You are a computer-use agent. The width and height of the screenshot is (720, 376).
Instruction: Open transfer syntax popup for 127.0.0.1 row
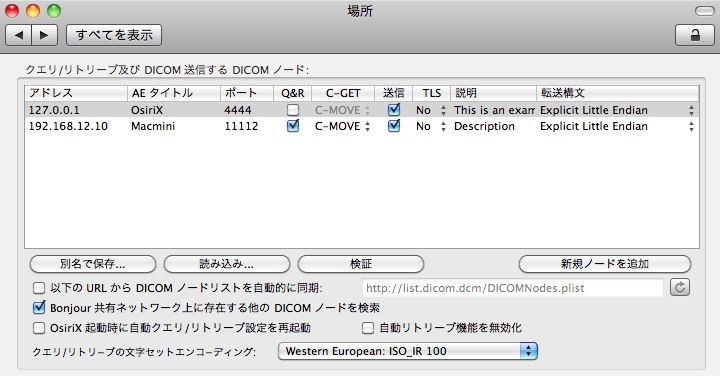pyautogui.click(x=617, y=110)
